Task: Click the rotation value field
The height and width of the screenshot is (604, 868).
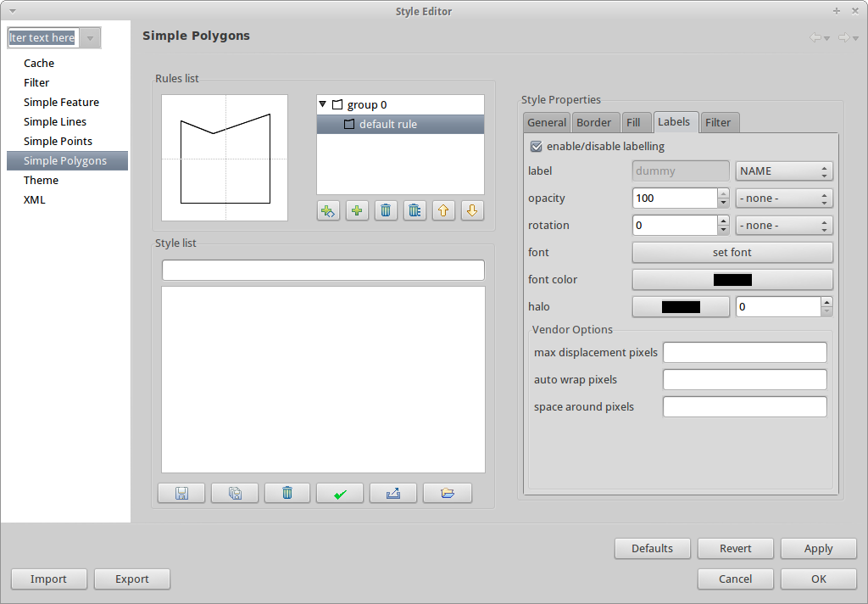Action: [675, 226]
